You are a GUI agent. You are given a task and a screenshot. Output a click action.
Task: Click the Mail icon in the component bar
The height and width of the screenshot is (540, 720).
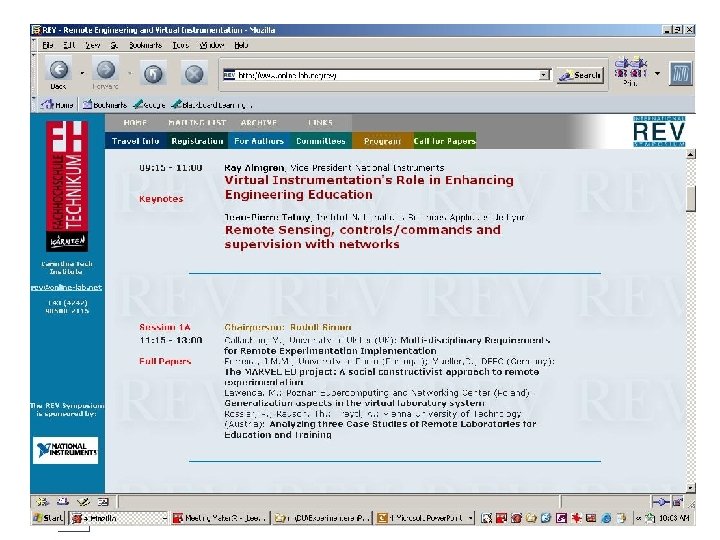point(63,502)
